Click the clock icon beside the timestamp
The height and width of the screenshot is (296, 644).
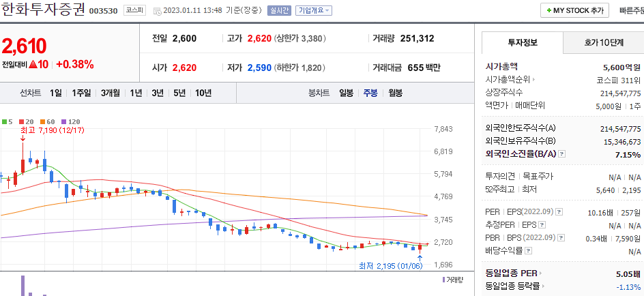click(158, 12)
